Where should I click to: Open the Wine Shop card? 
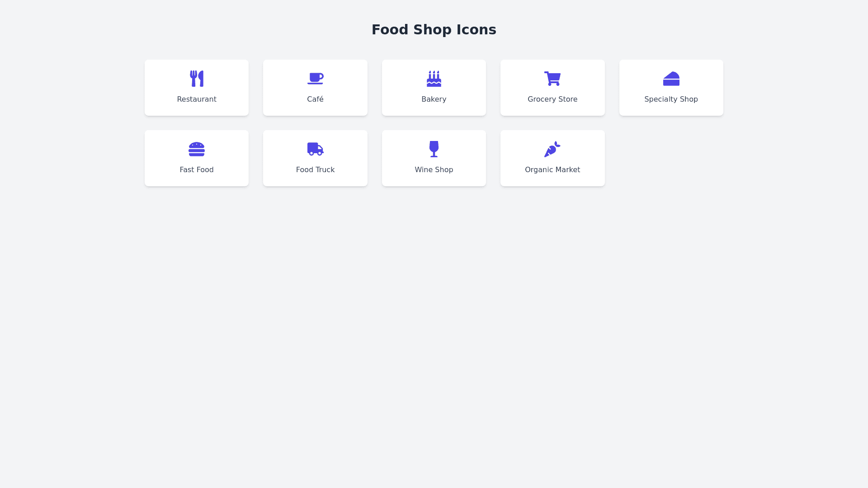pos(434,158)
